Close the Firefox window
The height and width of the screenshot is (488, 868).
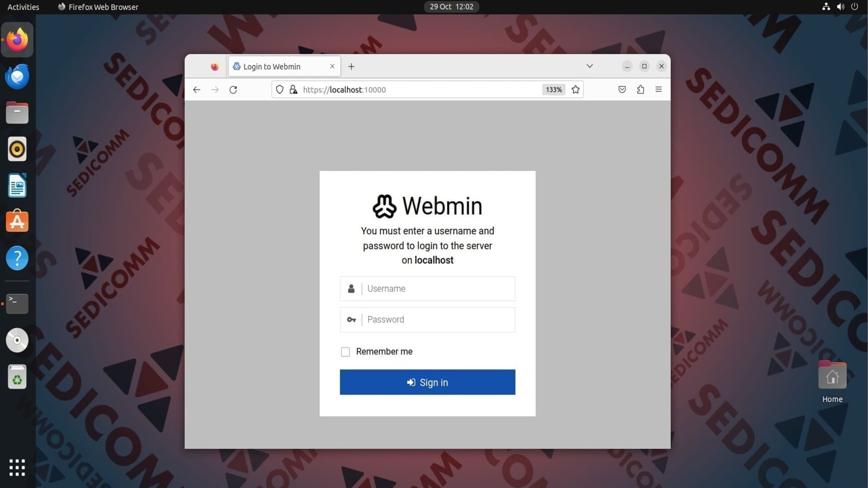coord(661,66)
